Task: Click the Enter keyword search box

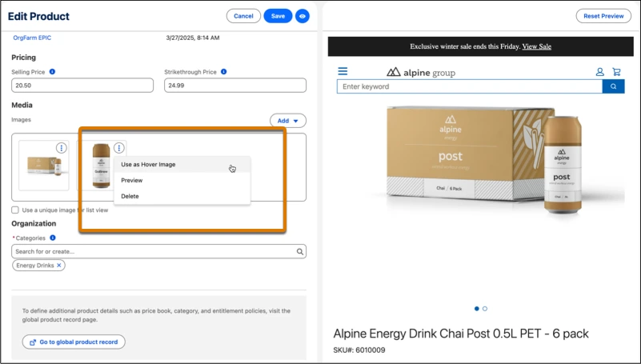Action: 469,86
